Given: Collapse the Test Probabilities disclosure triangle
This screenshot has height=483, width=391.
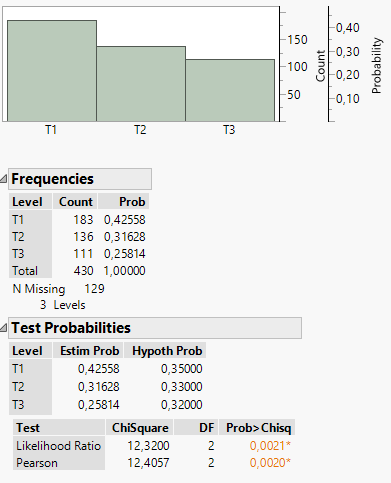Looking at the screenshot, I should pos(3,328).
